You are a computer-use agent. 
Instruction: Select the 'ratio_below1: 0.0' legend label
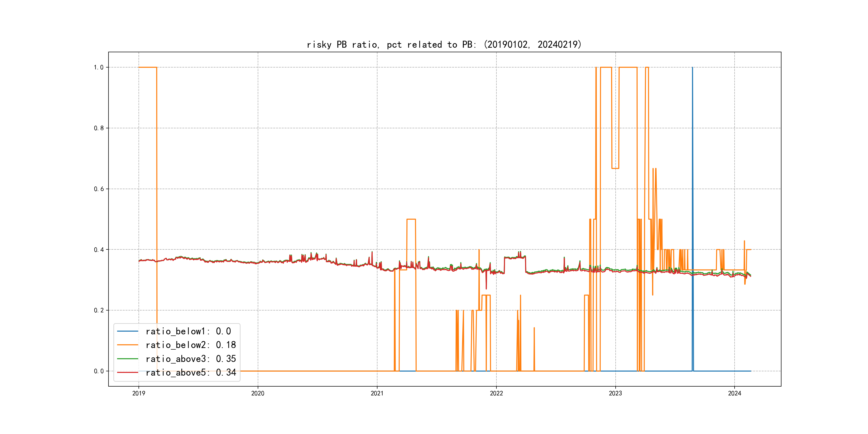click(x=188, y=331)
